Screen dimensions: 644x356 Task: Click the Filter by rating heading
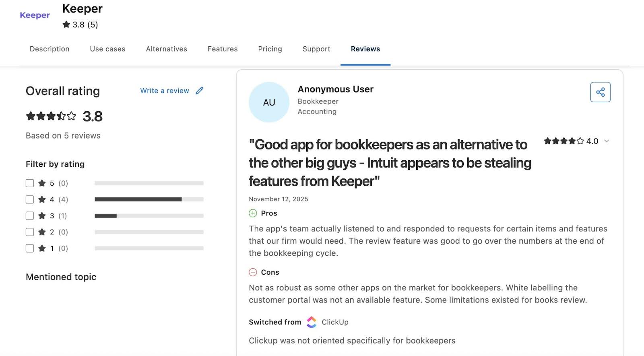tap(55, 164)
